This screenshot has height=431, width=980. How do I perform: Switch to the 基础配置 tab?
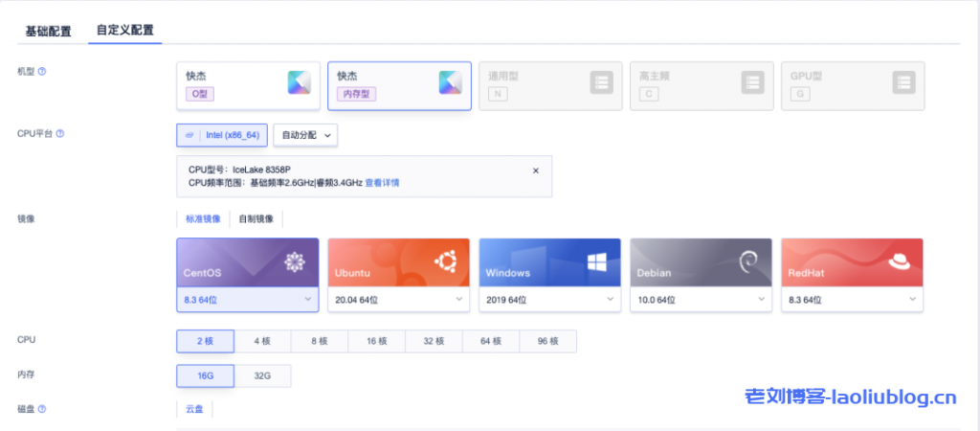coord(48,31)
